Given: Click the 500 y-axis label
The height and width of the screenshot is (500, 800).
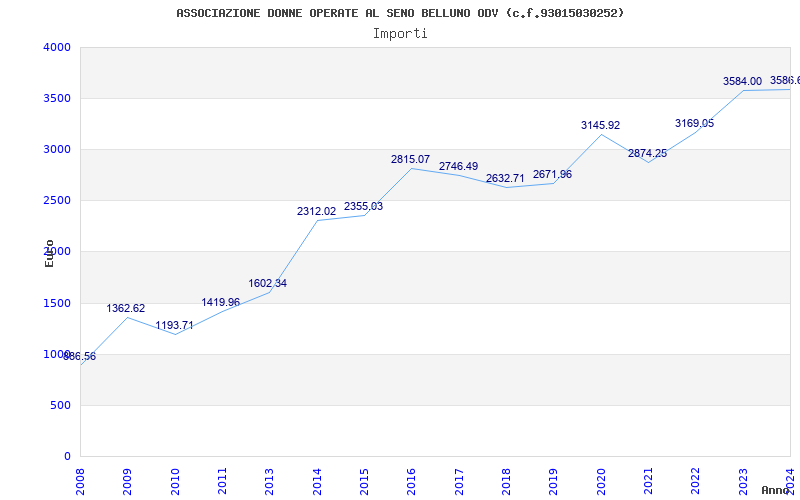Looking at the screenshot, I should (61, 406).
